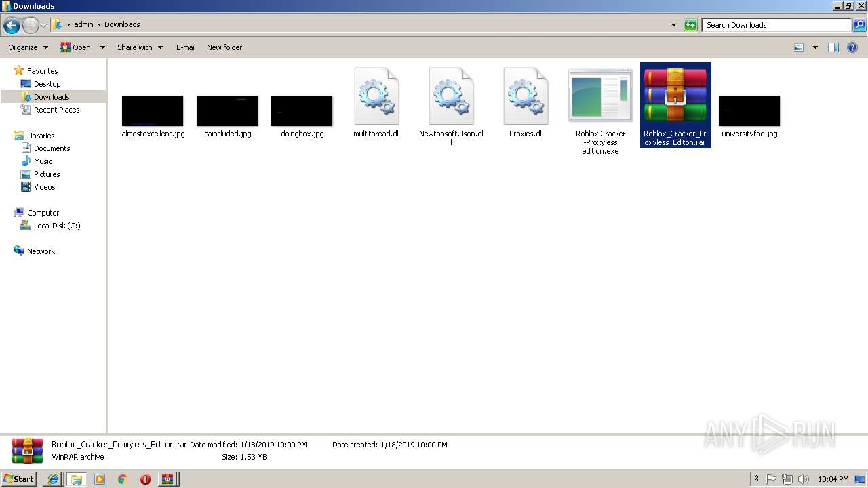
Task: Click the 10:04 PM taskbar clock
Action: pyautogui.click(x=833, y=479)
